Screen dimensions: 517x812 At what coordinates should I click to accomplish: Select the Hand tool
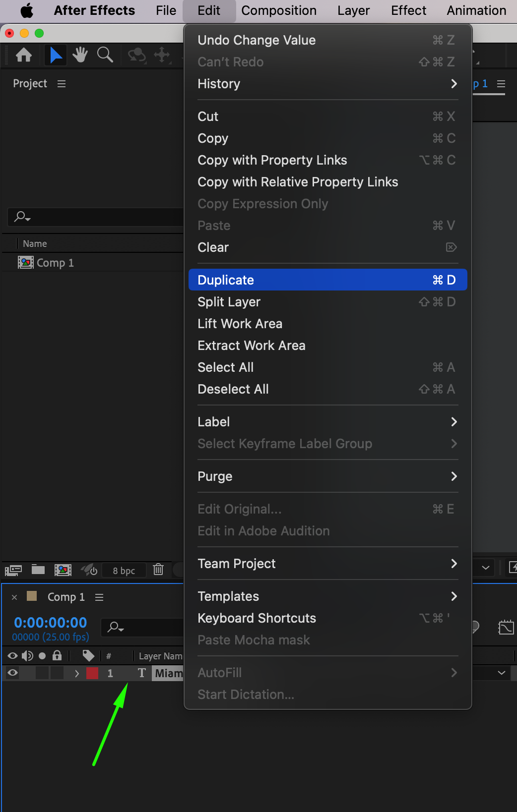point(79,55)
